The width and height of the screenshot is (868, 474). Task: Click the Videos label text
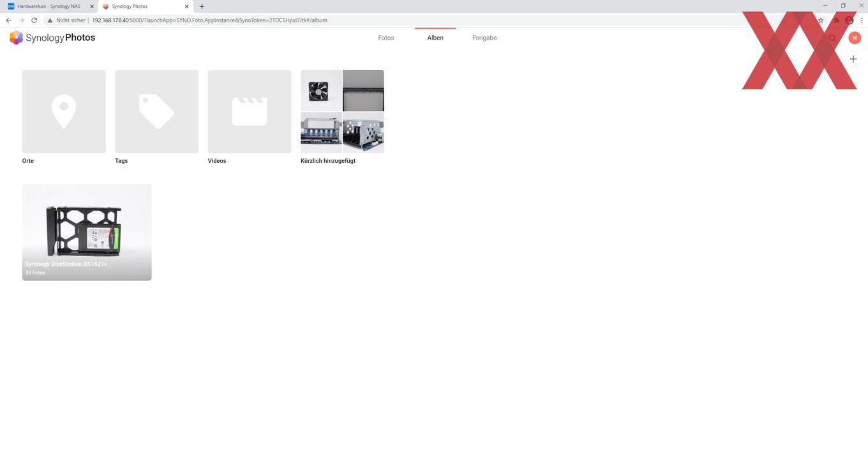click(x=217, y=161)
